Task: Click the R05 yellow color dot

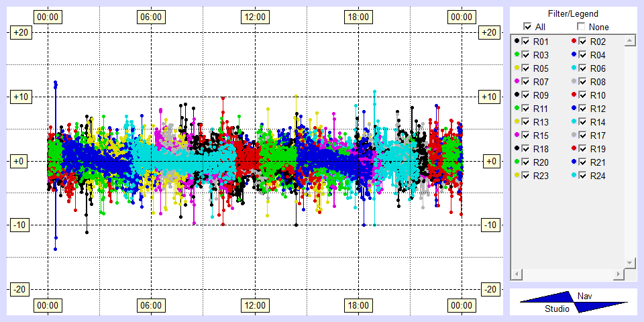Action: 517,68
